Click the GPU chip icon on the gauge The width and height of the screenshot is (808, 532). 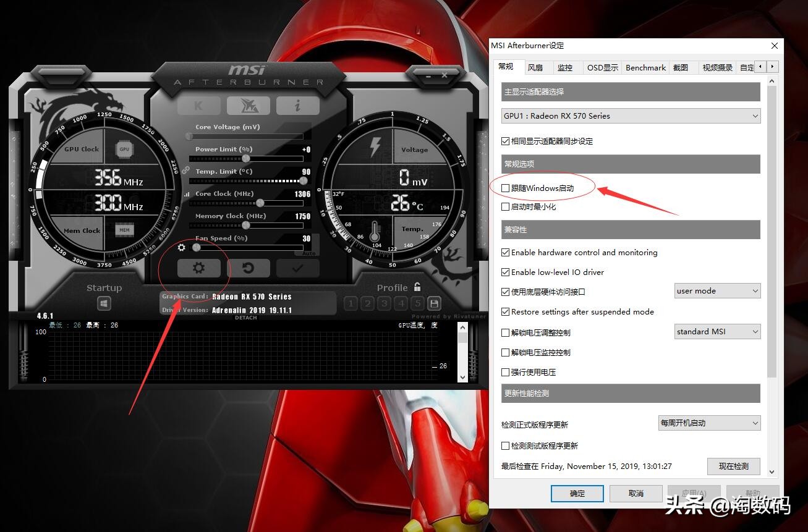tap(124, 149)
